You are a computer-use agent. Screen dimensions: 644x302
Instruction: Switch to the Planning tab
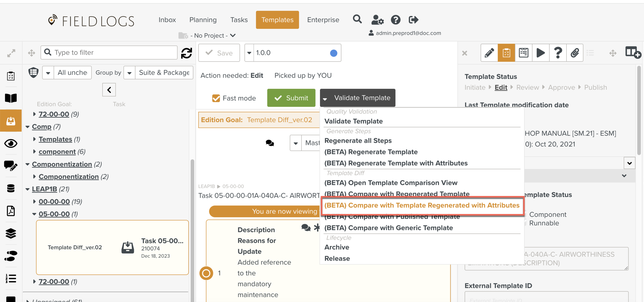[203, 20]
